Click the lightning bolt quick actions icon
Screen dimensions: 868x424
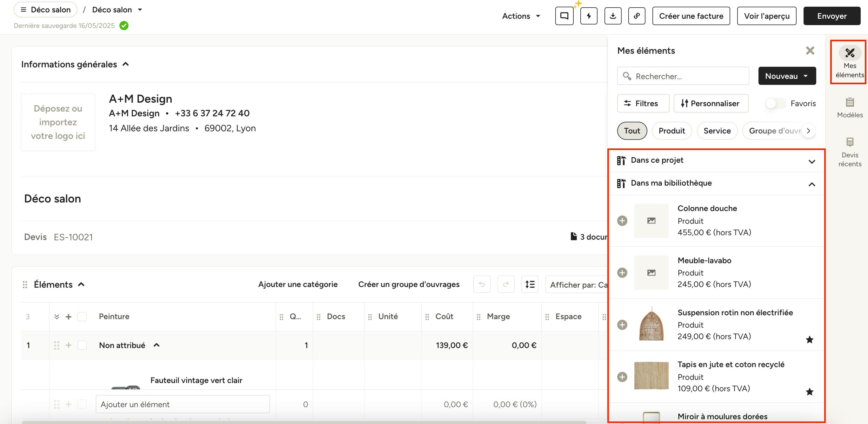click(589, 16)
